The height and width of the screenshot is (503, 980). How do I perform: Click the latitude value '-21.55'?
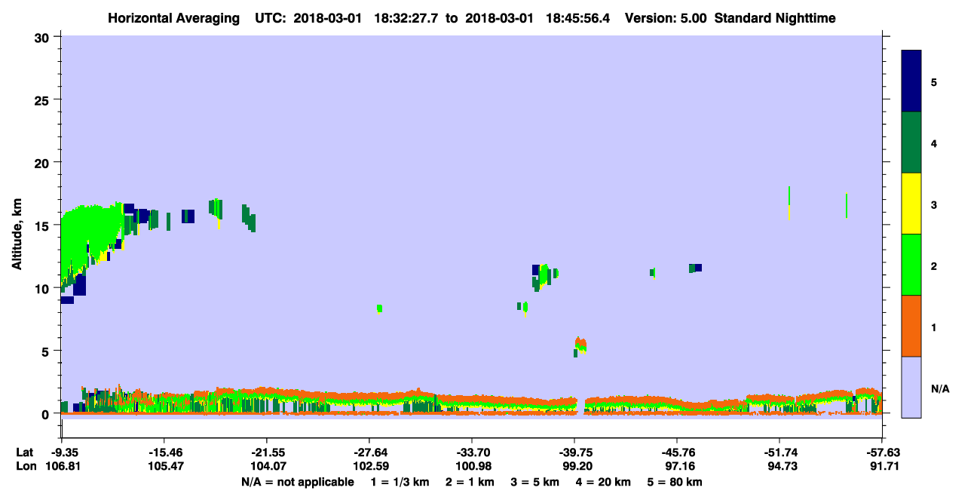click(266, 452)
